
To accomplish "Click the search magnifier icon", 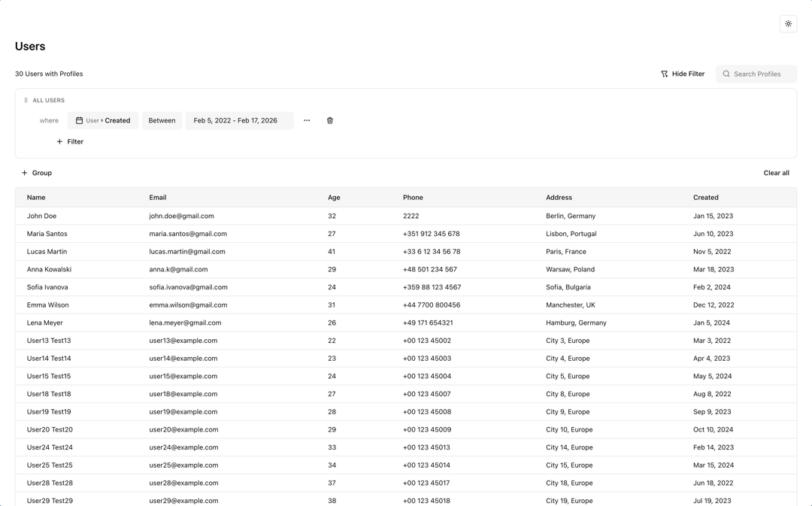I will click(x=726, y=74).
